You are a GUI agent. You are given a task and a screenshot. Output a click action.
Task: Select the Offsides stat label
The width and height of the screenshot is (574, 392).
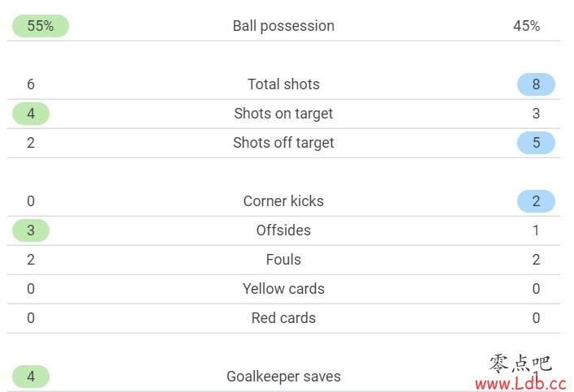click(283, 230)
